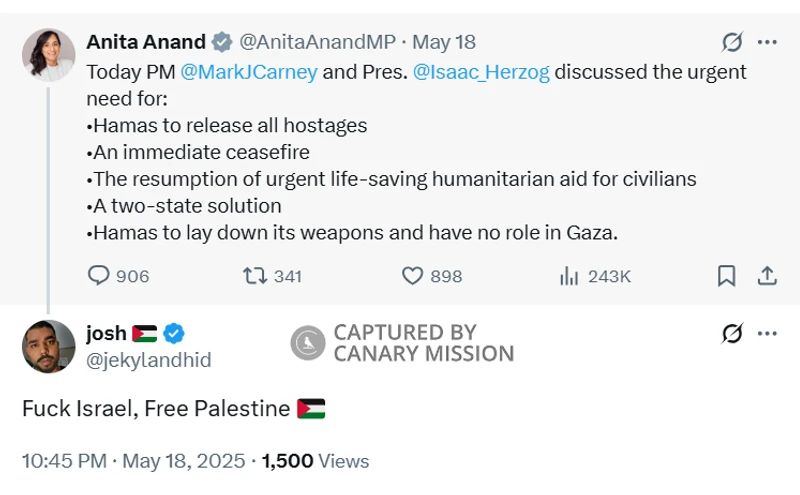Bookmark Anita Anand's tweet

(727, 276)
